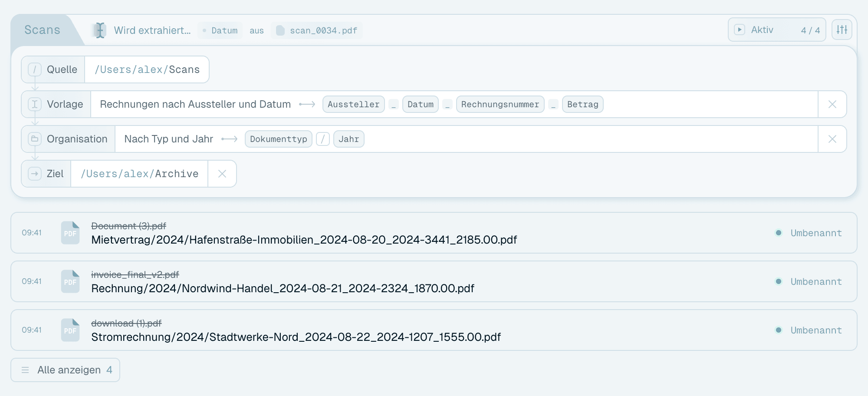868x396 pixels.
Task: Clear the Ziel path with X
Action: click(x=222, y=174)
